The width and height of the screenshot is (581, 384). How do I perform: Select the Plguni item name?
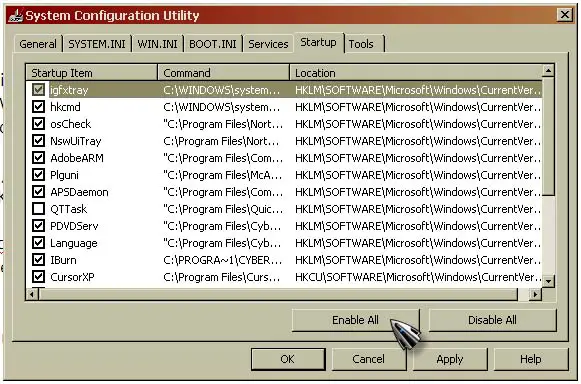click(x=64, y=175)
